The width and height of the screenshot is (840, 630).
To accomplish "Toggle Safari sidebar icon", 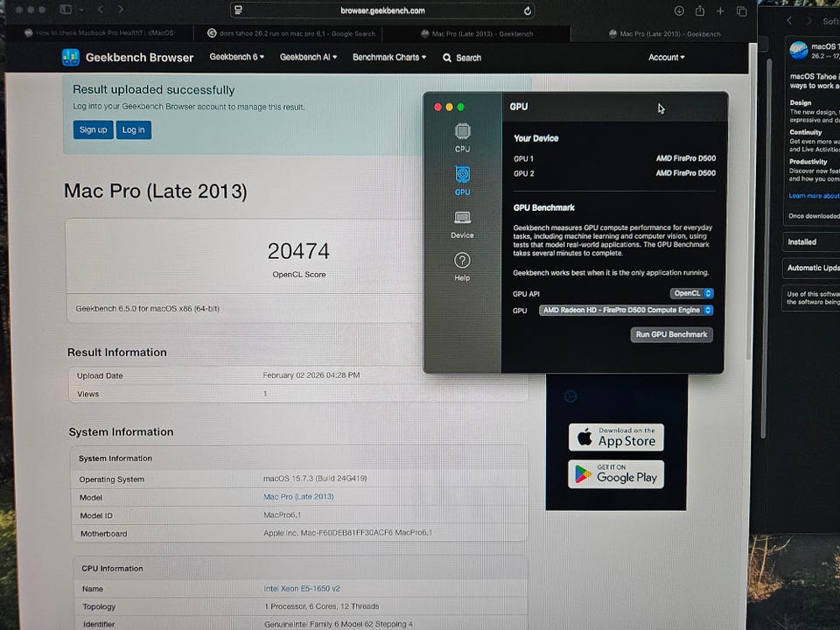I will (x=66, y=10).
